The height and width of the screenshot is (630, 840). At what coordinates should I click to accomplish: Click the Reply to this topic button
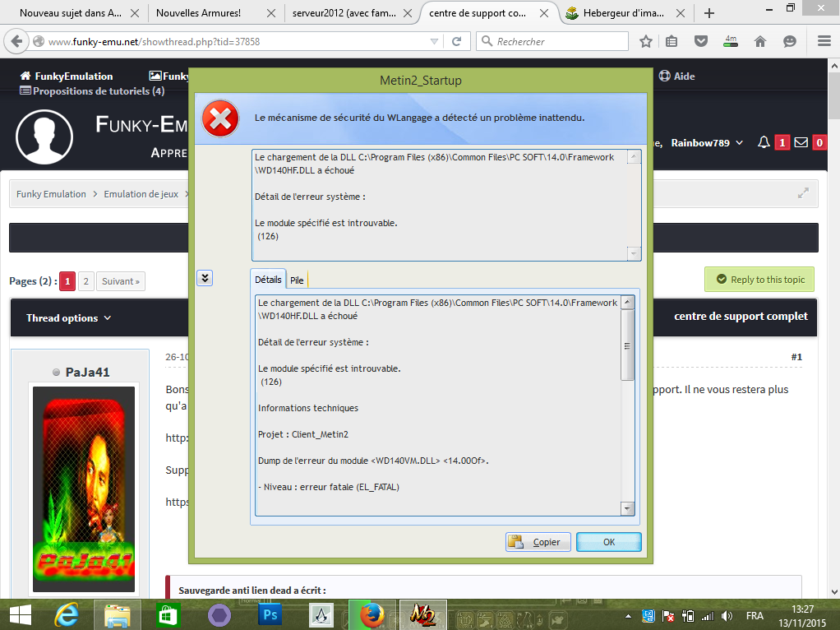[x=759, y=280]
